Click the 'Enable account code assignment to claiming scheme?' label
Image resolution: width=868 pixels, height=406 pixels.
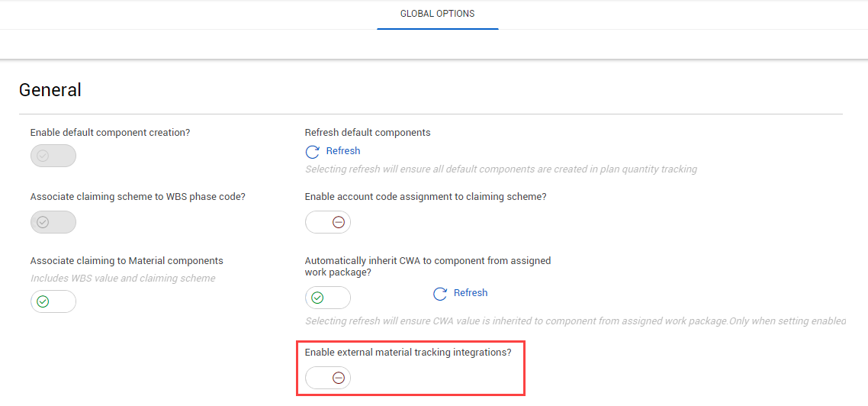[x=426, y=197]
